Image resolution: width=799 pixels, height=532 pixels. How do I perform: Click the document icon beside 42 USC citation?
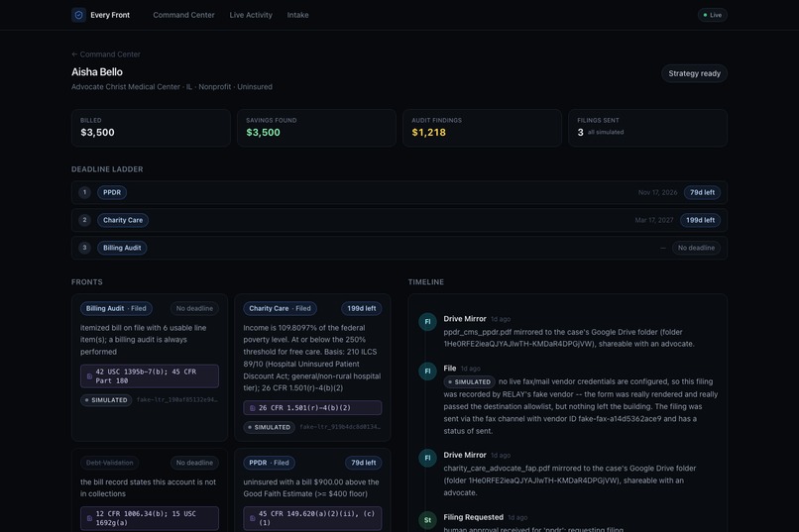coord(89,376)
